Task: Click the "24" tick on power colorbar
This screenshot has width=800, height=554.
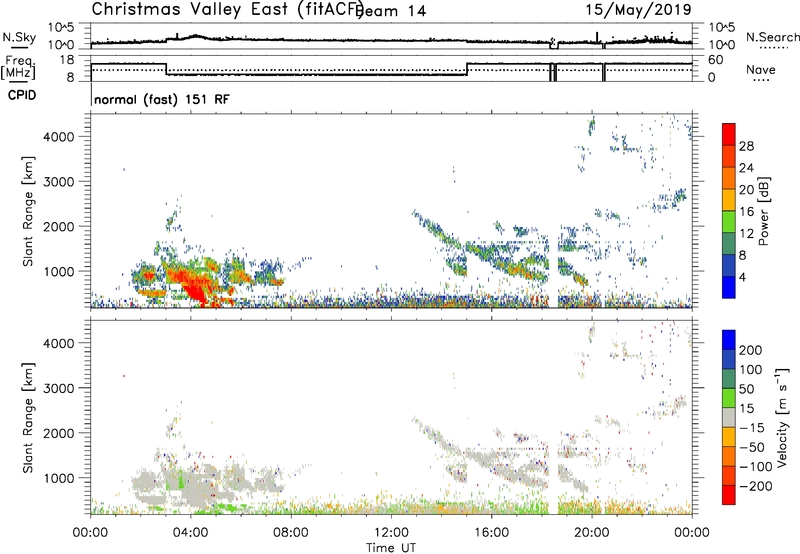Action: coord(746,168)
